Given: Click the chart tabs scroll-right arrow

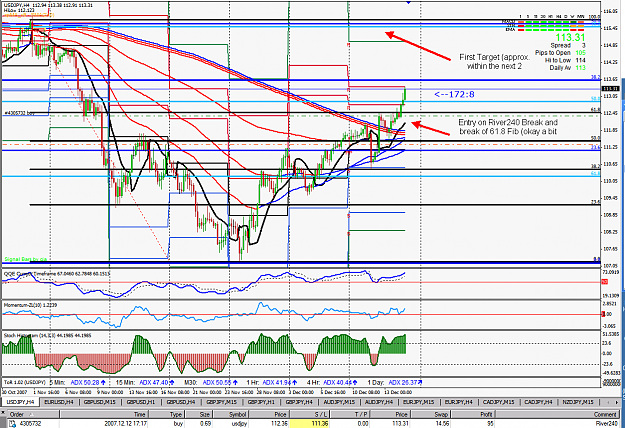Looking at the screenshot, I should (617, 402).
